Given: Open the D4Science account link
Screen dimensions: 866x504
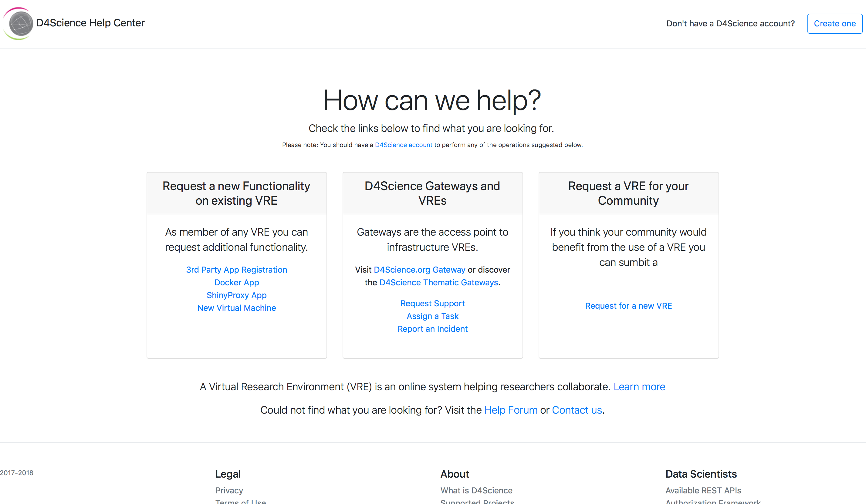Looking at the screenshot, I should 404,145.
